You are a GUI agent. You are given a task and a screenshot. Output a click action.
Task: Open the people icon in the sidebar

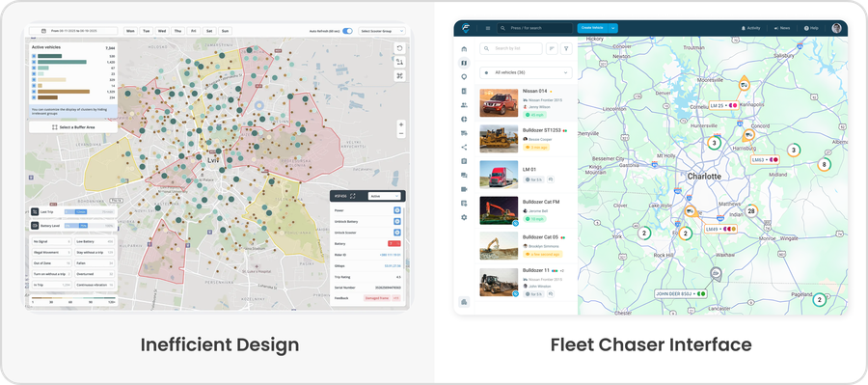[464, 105]
